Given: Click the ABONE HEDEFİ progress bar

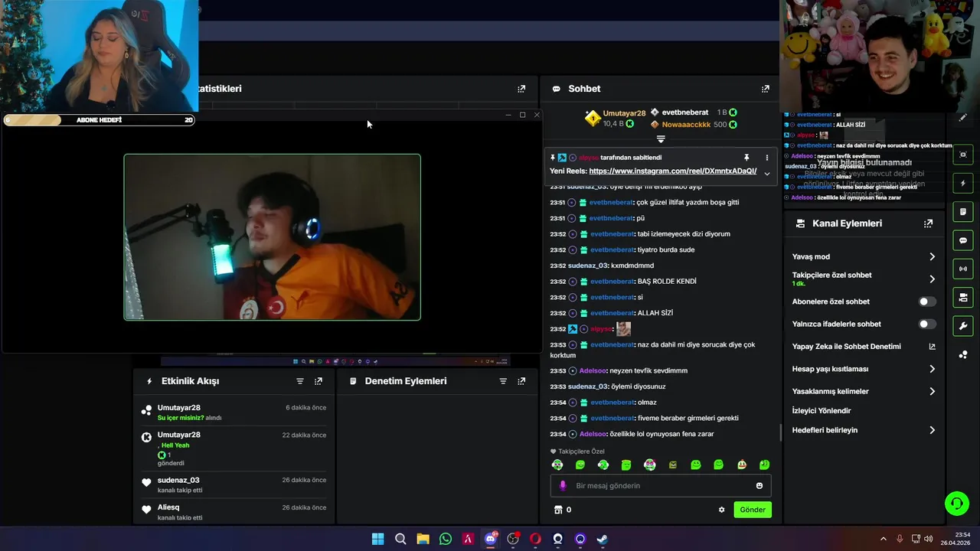Looking at the screenshot, I should [x=99, y=120].
